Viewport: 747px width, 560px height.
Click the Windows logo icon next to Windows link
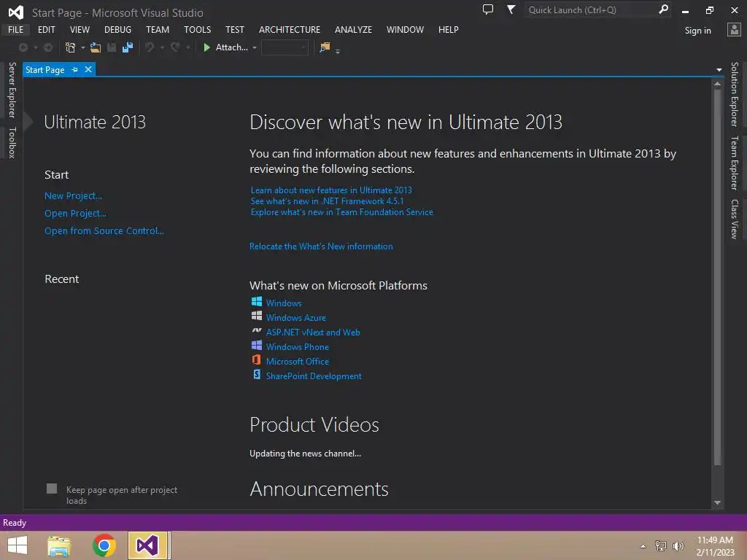coord(256,301)
